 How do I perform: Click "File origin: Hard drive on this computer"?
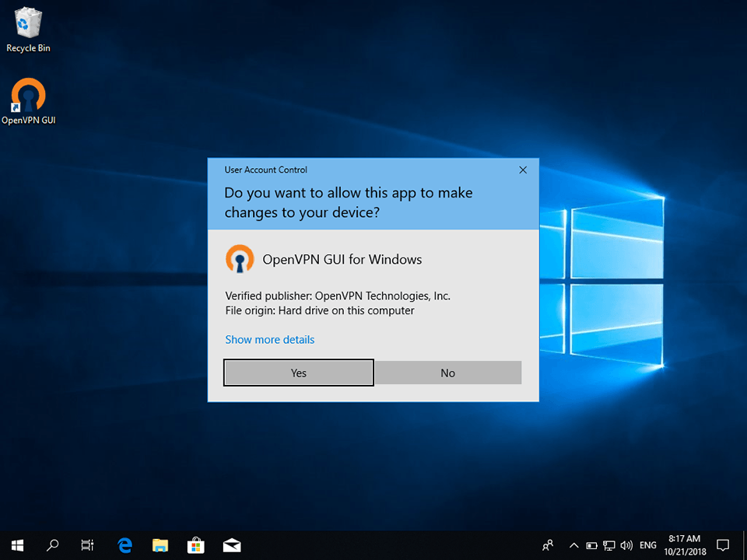tap(320, 310)
